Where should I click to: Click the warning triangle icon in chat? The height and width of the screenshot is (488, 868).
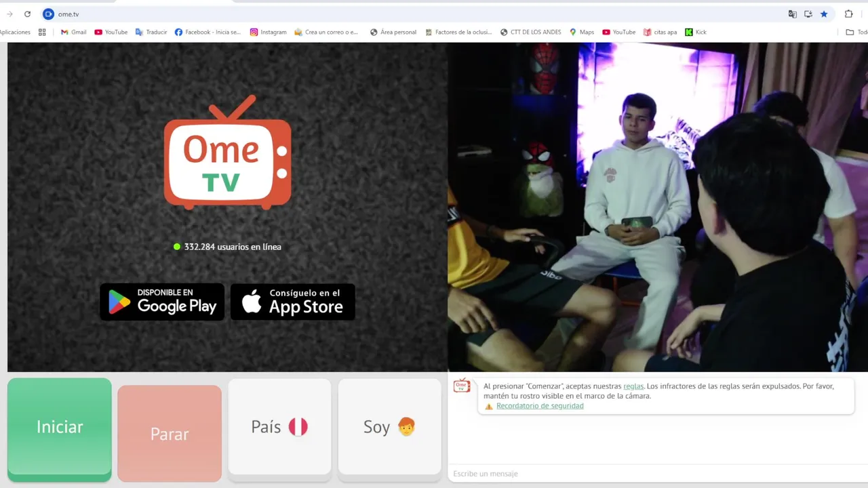(489, 407)
